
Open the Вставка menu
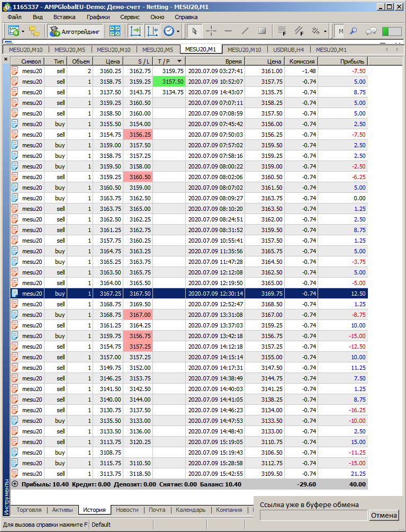pyautogui.click(x=65, y=17)
